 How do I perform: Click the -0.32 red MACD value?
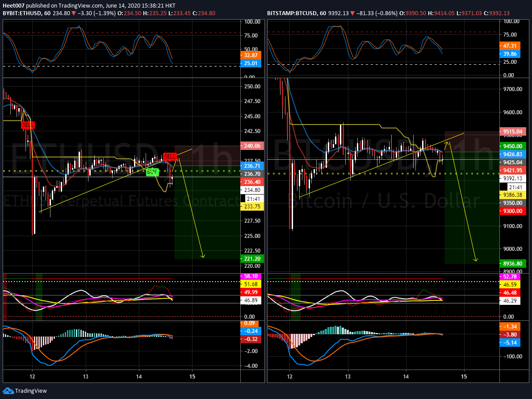(251, 339)
